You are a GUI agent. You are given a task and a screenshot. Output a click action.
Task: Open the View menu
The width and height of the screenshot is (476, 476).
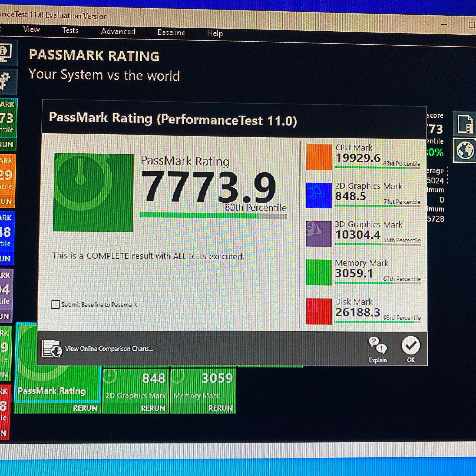click(32, 30)
